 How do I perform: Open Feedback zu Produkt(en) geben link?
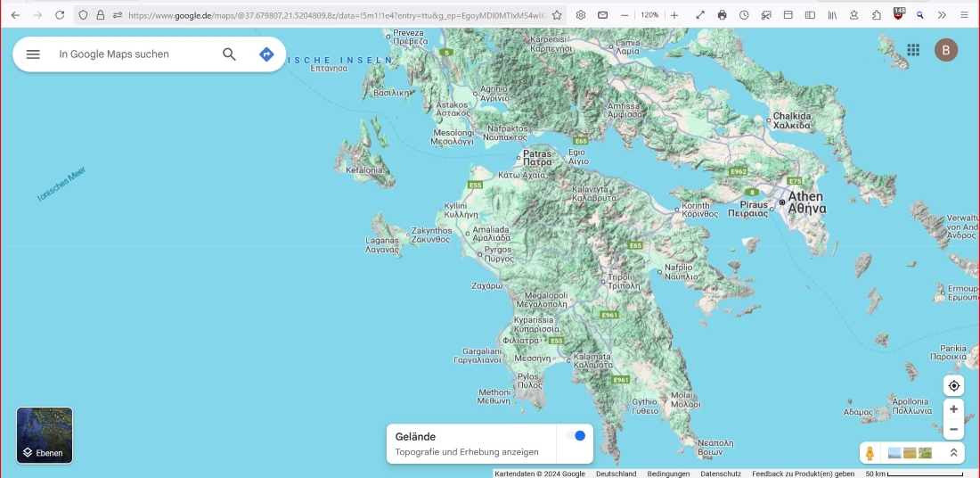803,474
